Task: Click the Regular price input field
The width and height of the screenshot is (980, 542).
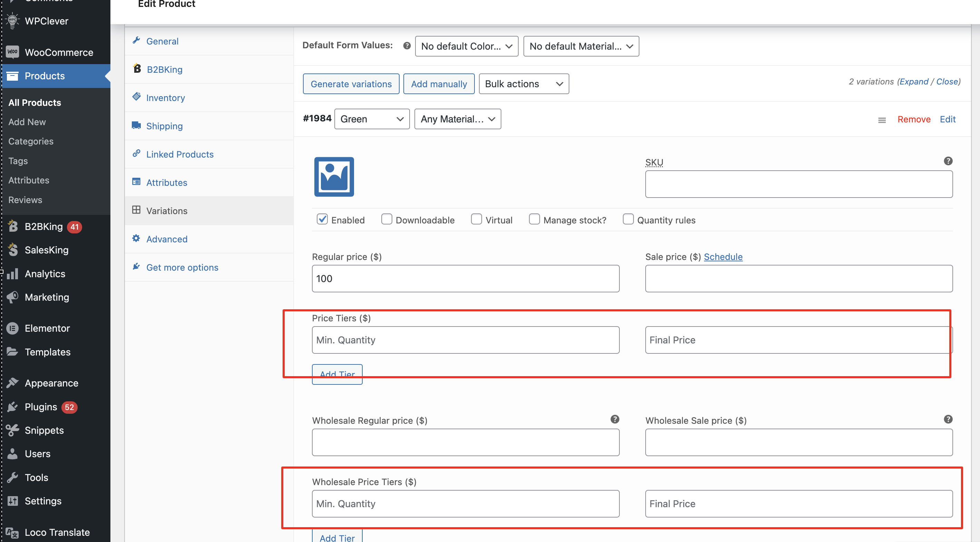Action: click(x=465, y=279)
